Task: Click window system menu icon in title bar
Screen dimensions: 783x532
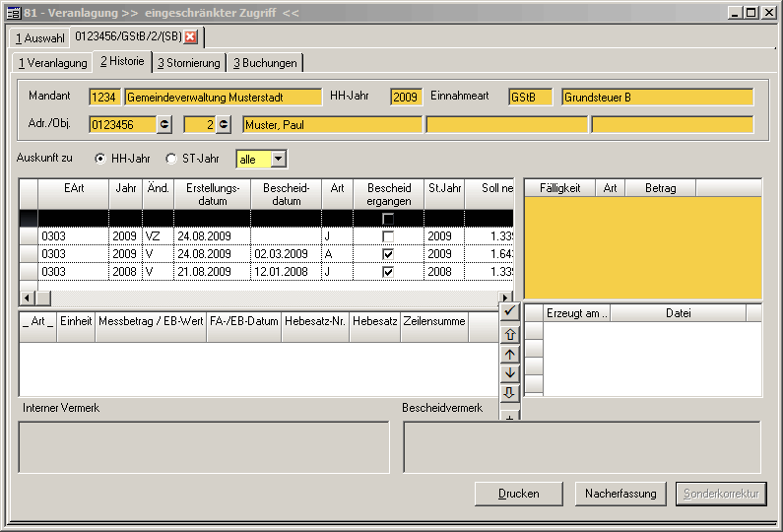Action: tap(14, 12)
